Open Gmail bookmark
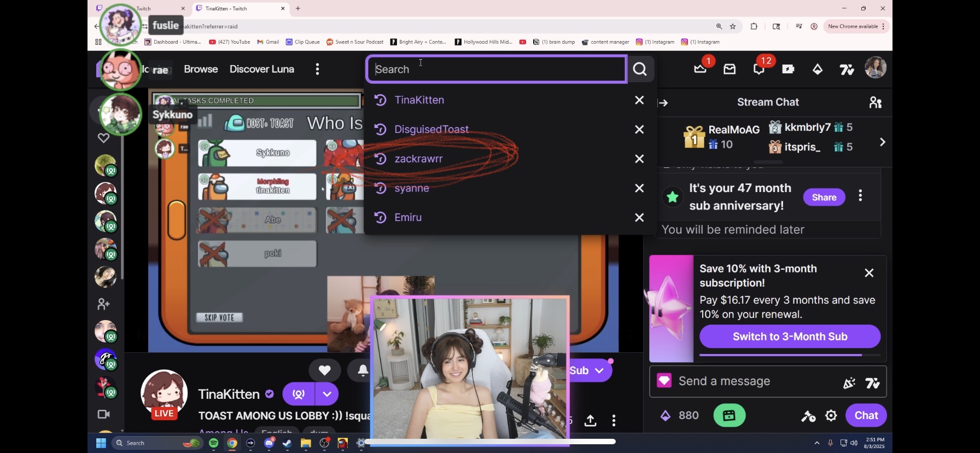The width and height of the screenshot is (980, 453). pos(268,42)
